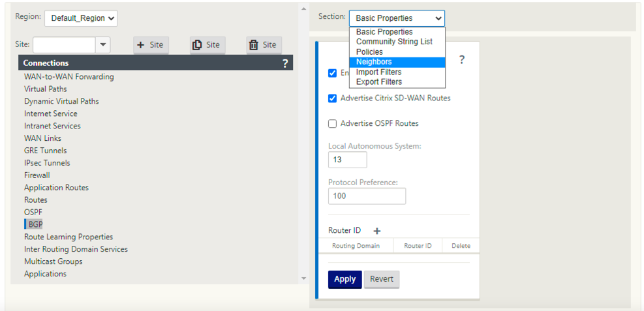Uncheck Advertise Citrix SD-WAN Routes

click(333, 98)
